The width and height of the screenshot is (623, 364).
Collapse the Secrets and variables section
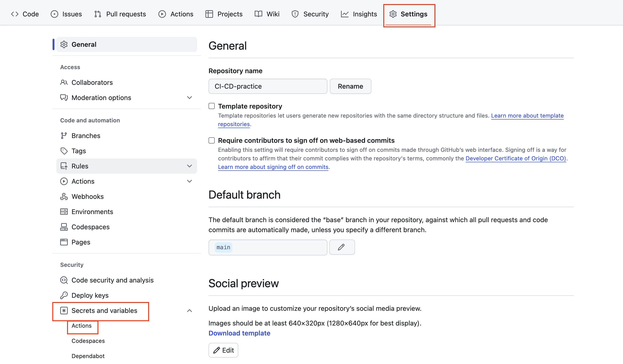[x=189, y=311]
